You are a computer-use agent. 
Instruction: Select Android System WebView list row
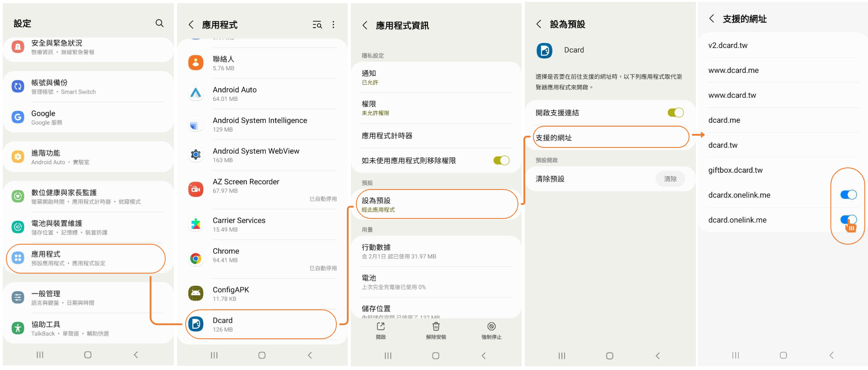tap(262, 155)
